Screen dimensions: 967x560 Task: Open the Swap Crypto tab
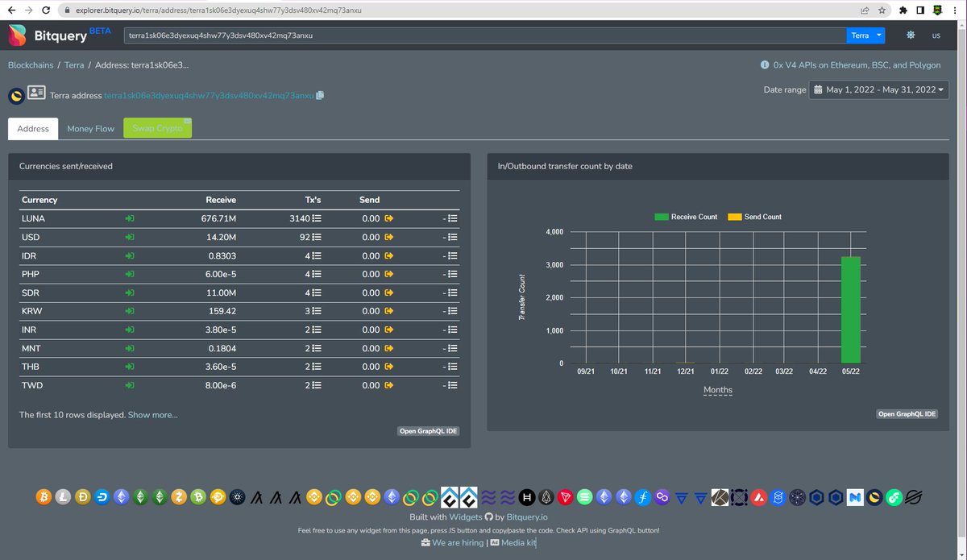click(158, 128)
